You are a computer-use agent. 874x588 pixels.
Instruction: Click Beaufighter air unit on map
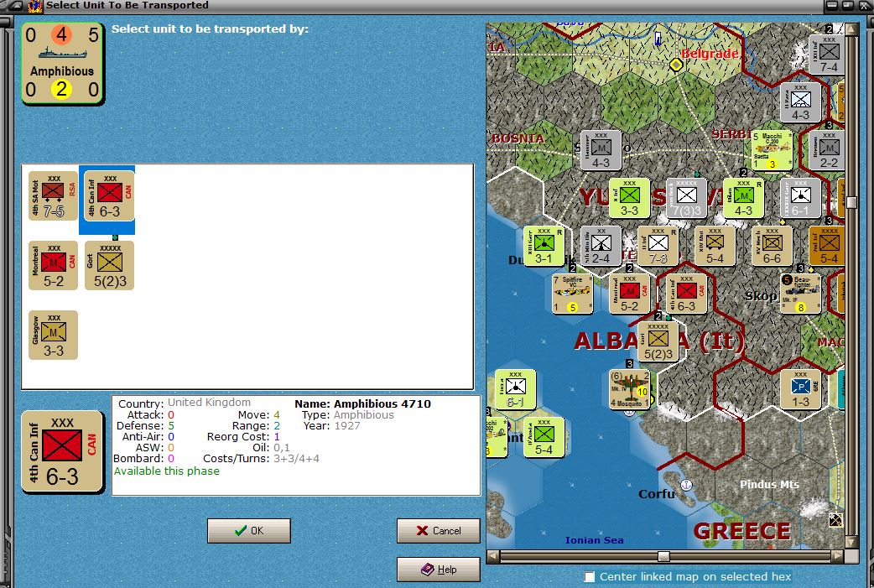800,294
